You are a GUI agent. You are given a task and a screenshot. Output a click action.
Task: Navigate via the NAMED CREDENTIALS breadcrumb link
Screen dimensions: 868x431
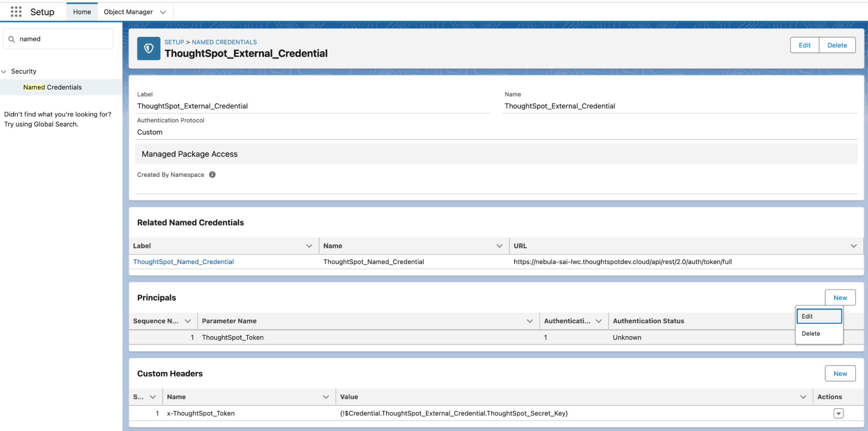[x=224, y=42]
